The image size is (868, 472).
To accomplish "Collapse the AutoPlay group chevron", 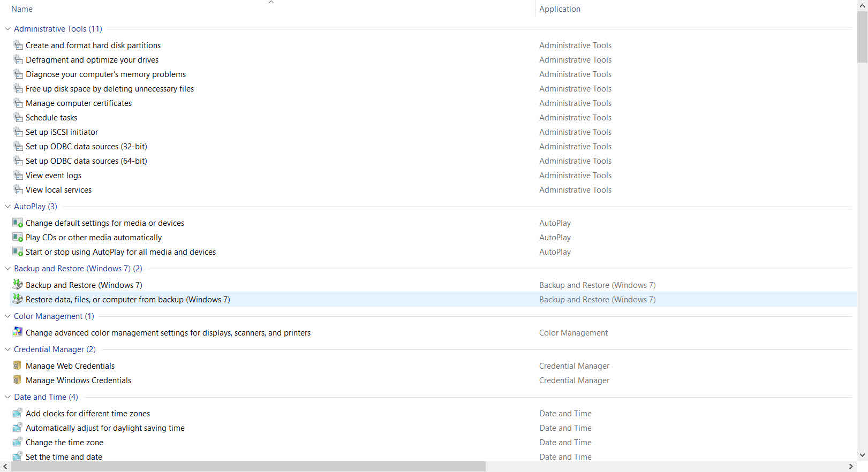I will 7,207.
